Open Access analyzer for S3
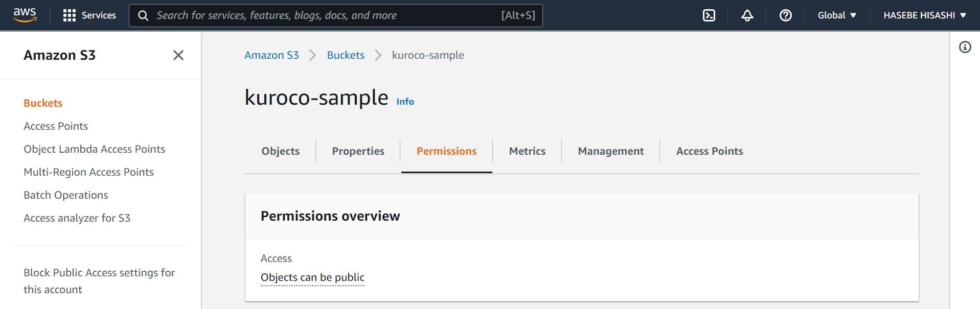 click(77, 218)
